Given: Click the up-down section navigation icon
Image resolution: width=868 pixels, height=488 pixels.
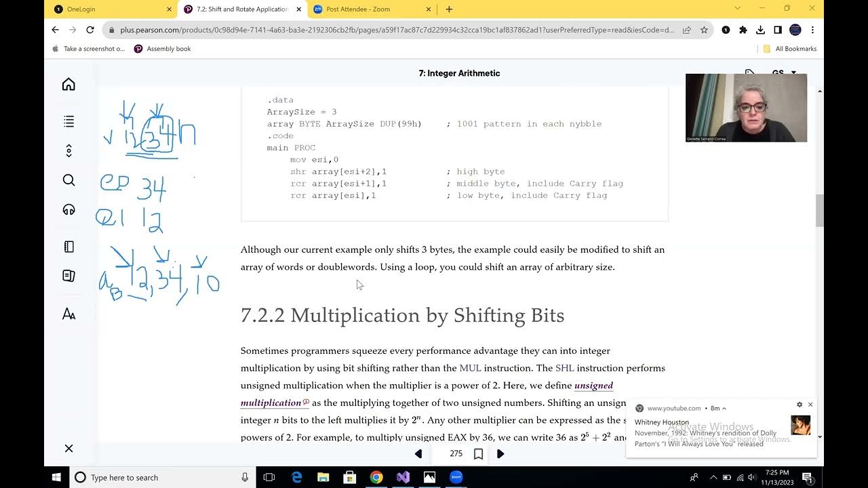Looking at the screenshot, I should [68, 150].
